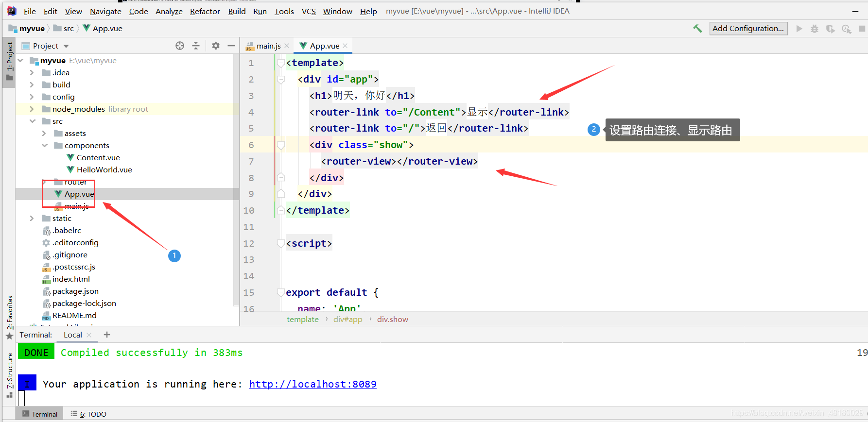This screenshot has height=422, width=868.
Task: Open the VCS menu
Action: (309, 11)
